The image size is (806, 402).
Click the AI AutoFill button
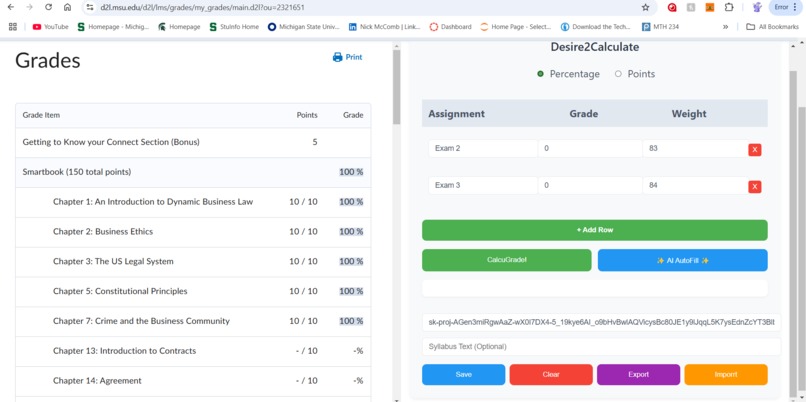683,260
